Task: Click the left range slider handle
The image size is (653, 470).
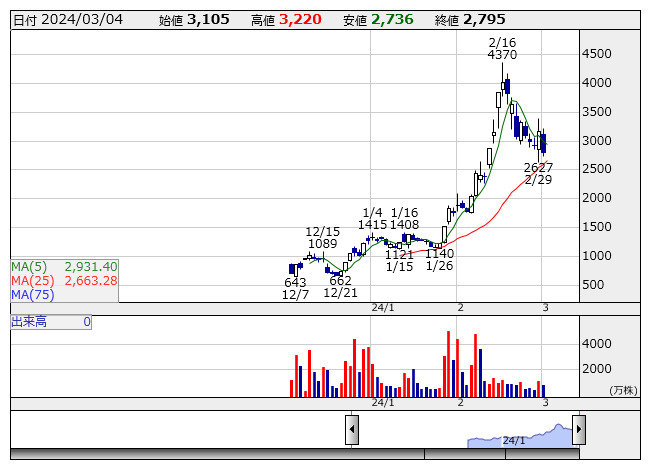Action: (x=352, y=429)
